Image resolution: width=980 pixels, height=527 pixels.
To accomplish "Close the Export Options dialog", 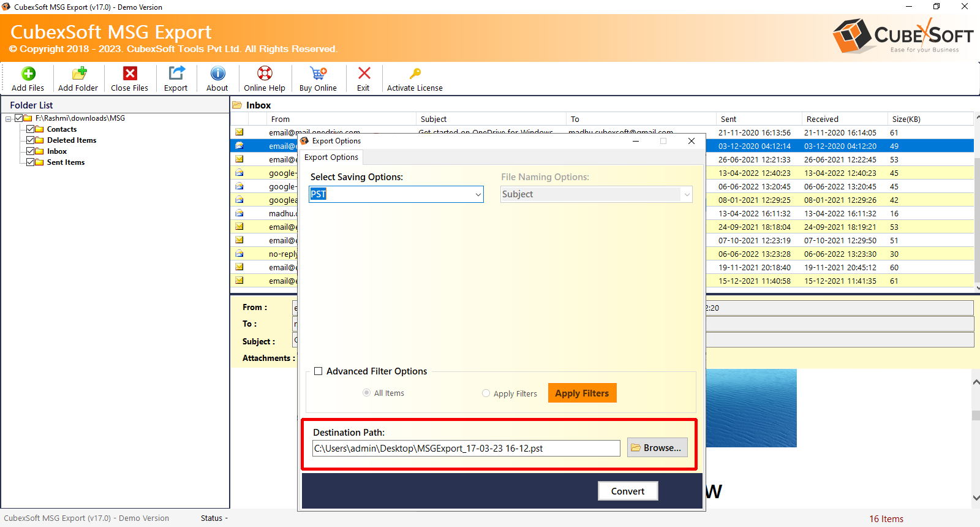I will pos(692,141).
